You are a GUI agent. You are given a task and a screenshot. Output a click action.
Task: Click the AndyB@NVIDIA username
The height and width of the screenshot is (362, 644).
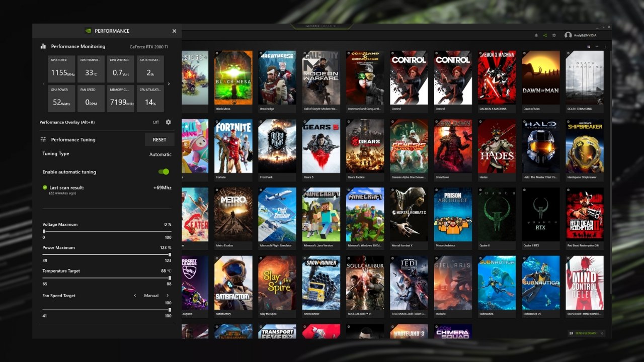[585, 35]
